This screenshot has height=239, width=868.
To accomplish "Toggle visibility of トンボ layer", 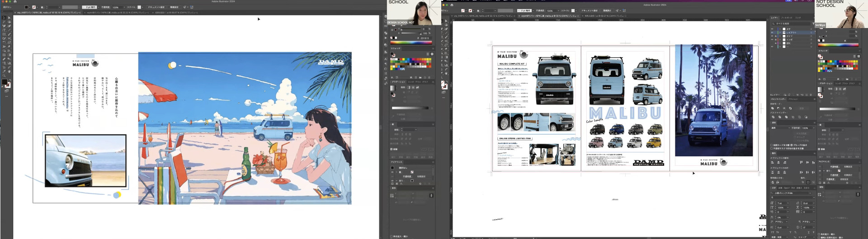I will point(772,40).
